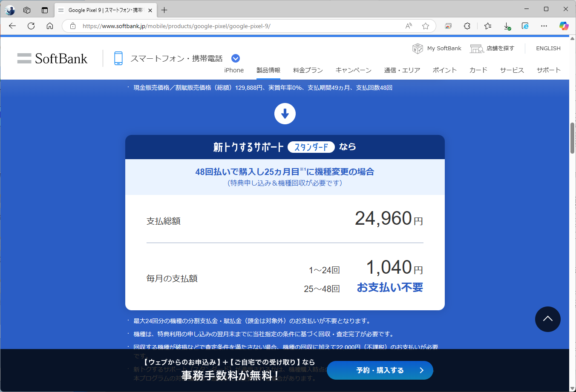576x392 pixels.
Task: Open the Edge sidebar app icon
Action: pyautogui.click(x=525, y=26)
